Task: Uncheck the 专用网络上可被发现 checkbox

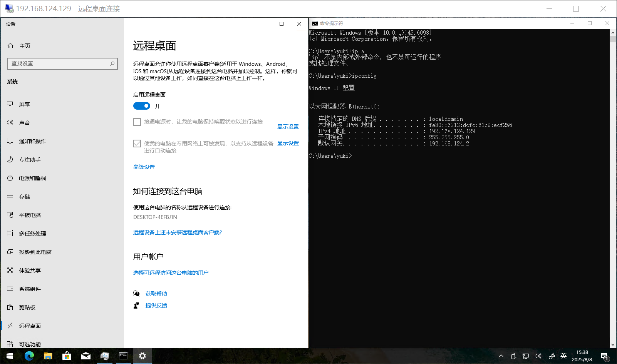Action: point(137,144)
